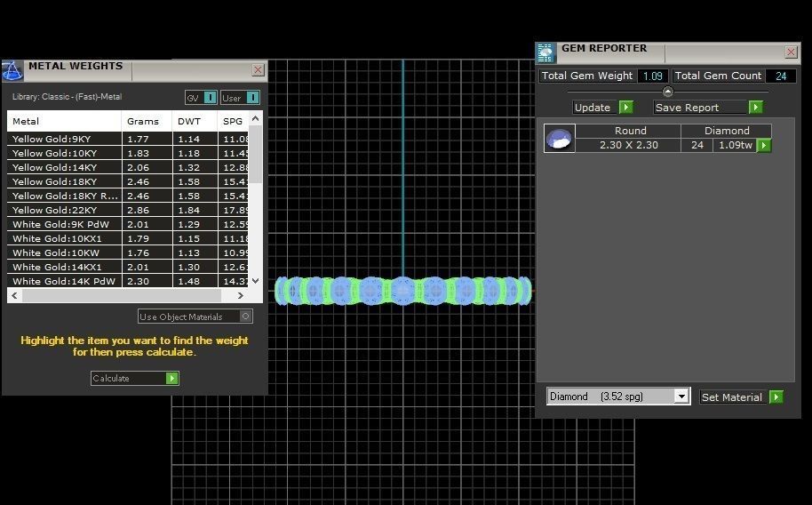Image resolution: width=812 pixels, height=505 pixels.
Task: Click the 1.09tw total weight cell
Action: [x=736, y=145]
